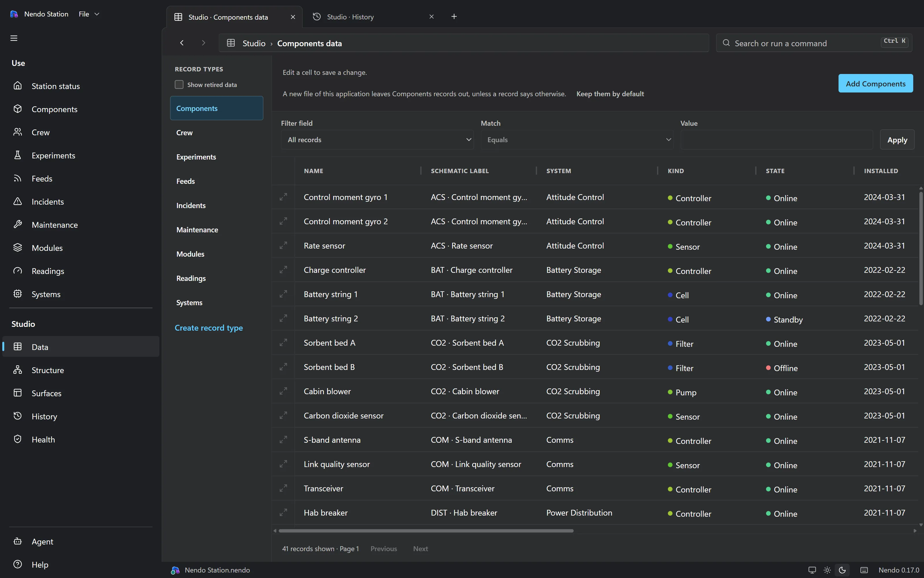Click the horizontal table scrollbar
Screen dimensions: 924x578
tap(426, 531)
